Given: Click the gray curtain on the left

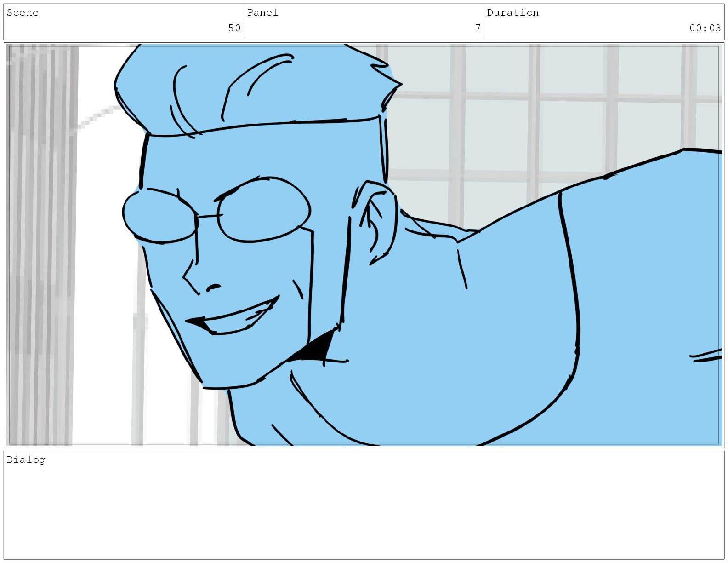Looking at the screenshot, I should pyautogui.click(x=41, y=244).
